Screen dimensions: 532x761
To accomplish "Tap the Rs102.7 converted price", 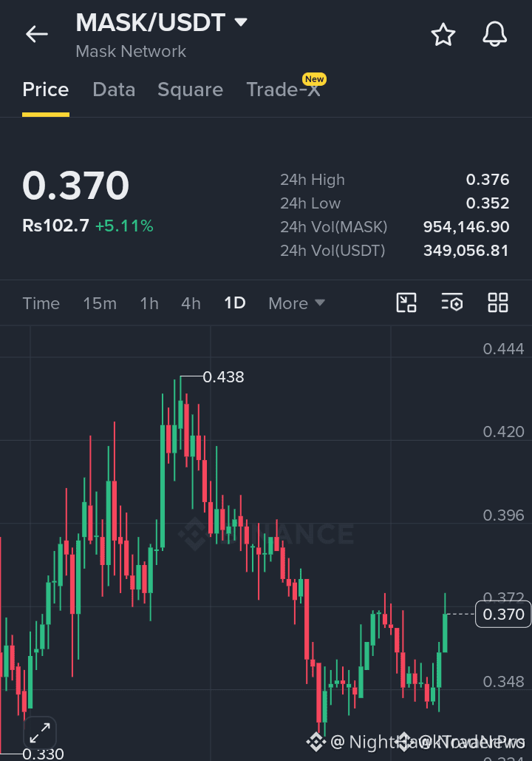I will pos(55,226).
